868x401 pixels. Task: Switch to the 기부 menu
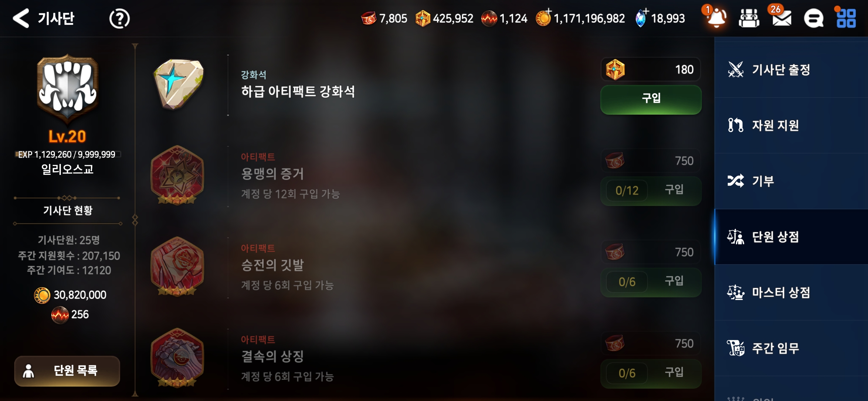click(x=791, y=181)
